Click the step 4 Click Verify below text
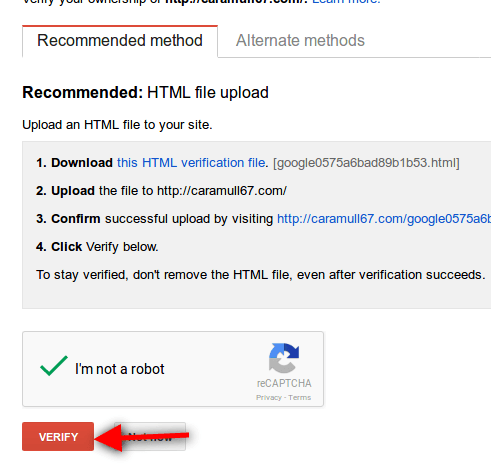Screen dimensions: 491x474 97,247
